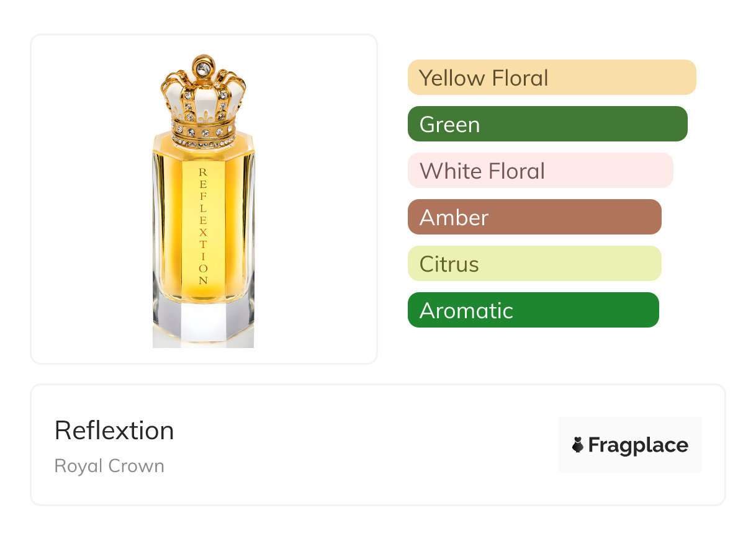Open the Reflextion perfume title
This screenshot has width=756, height=536.
(x=114, y=431)
